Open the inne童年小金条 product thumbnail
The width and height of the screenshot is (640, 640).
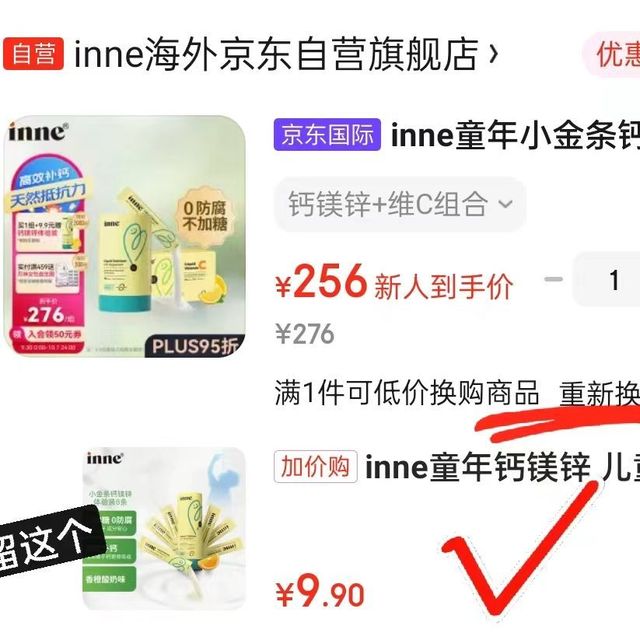(x=124, y=236)
